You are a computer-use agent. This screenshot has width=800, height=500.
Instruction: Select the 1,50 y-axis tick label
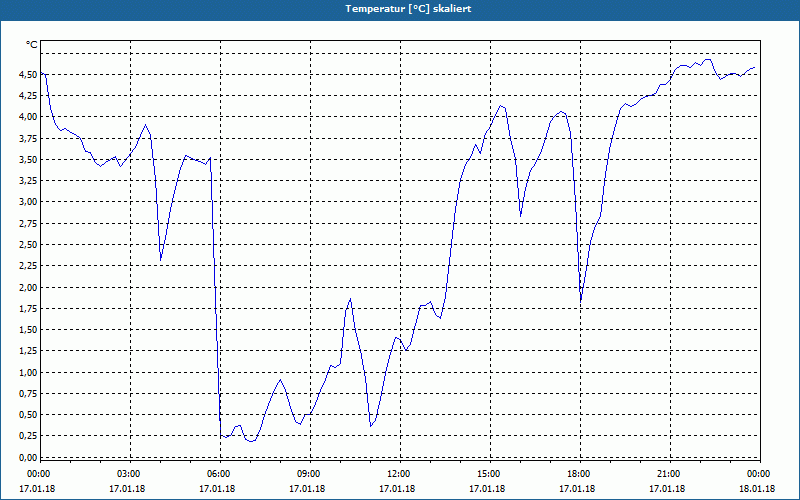click(x=29, y=330)
